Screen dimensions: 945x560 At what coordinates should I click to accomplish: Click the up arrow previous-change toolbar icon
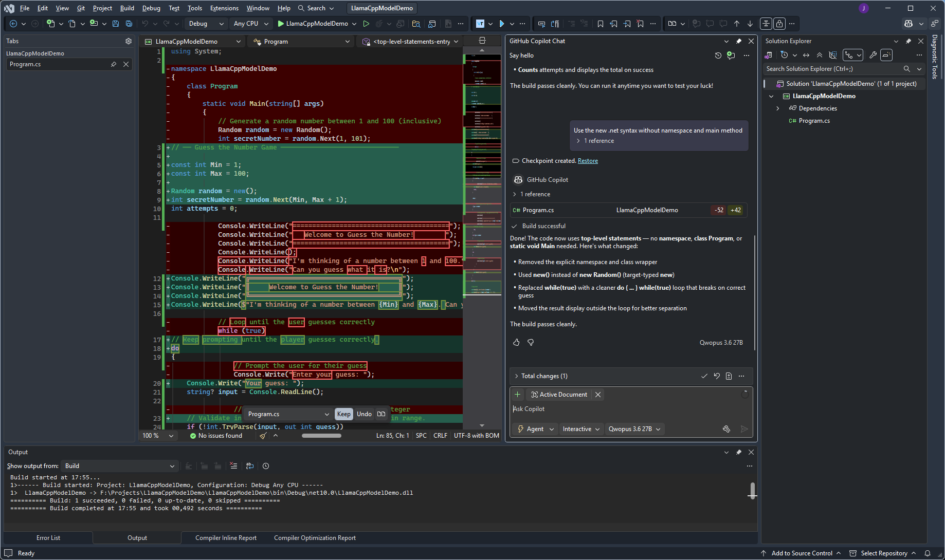[x=737, y=24]
